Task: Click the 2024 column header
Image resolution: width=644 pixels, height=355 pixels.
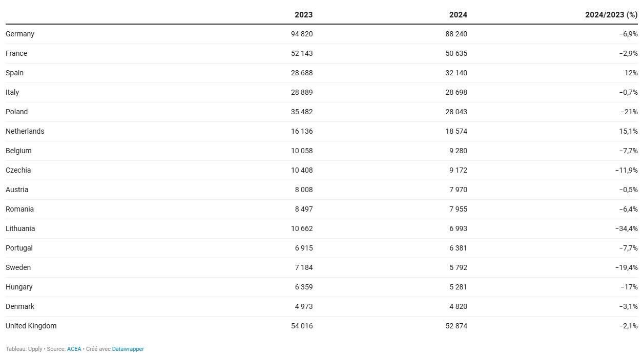Action: click(458, 14)
